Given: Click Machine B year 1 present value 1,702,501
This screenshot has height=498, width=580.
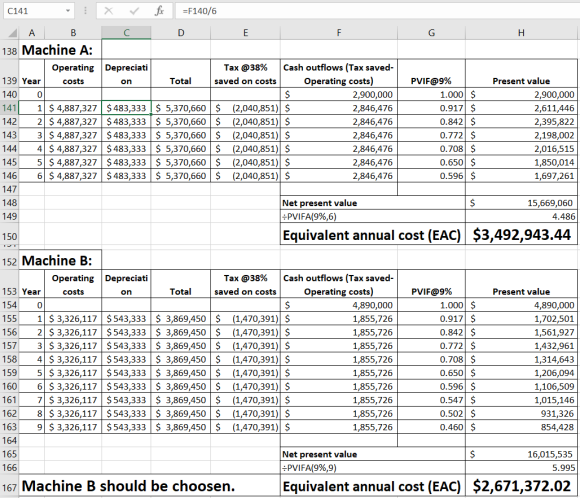Looking at the screenshot, I should [521, 319].
